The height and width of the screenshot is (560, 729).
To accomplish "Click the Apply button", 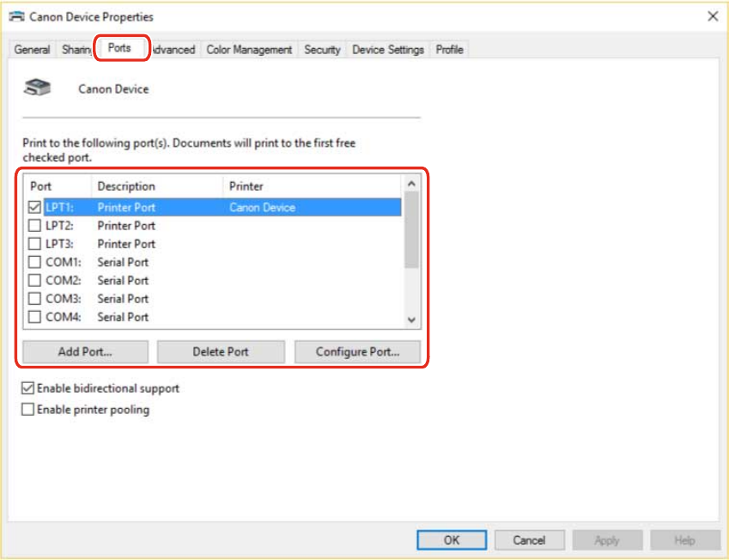I will tap(607, 540).
